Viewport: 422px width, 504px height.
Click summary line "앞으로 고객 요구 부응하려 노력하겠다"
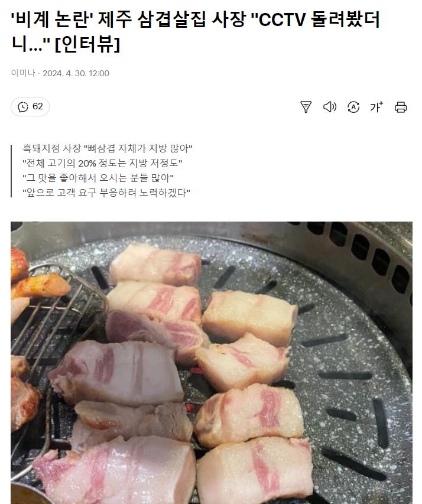point(106,193)
